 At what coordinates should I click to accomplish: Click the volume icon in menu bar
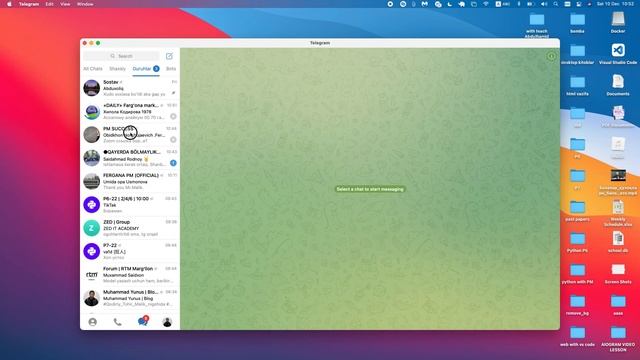(544, 4)
